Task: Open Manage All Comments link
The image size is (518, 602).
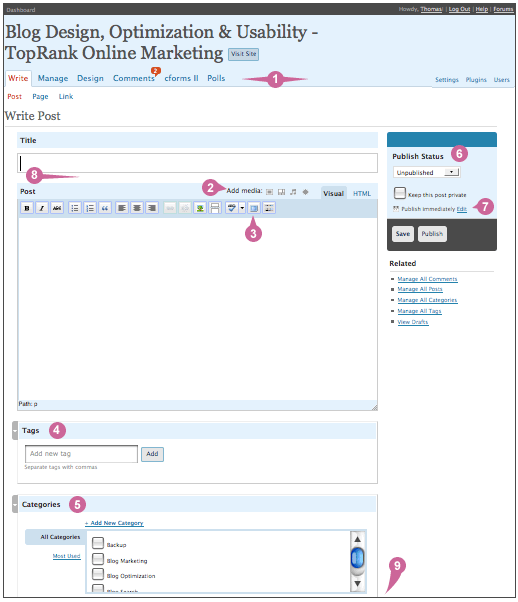Action: (427, 279)
